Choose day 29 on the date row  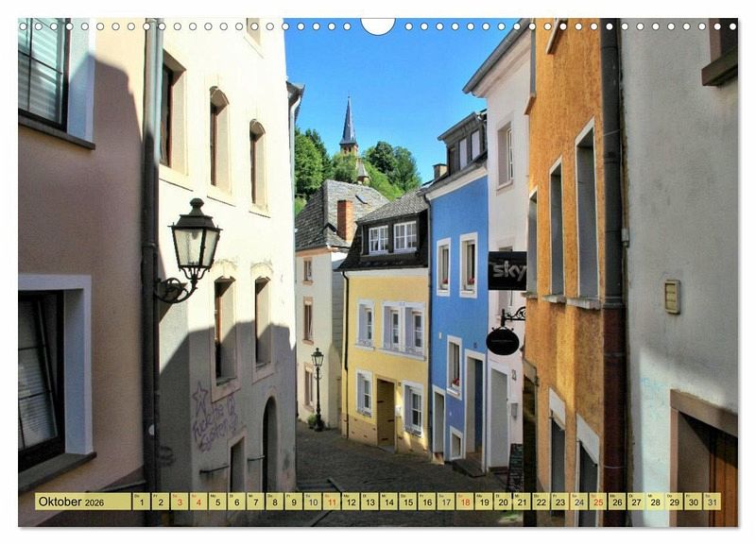675,502
